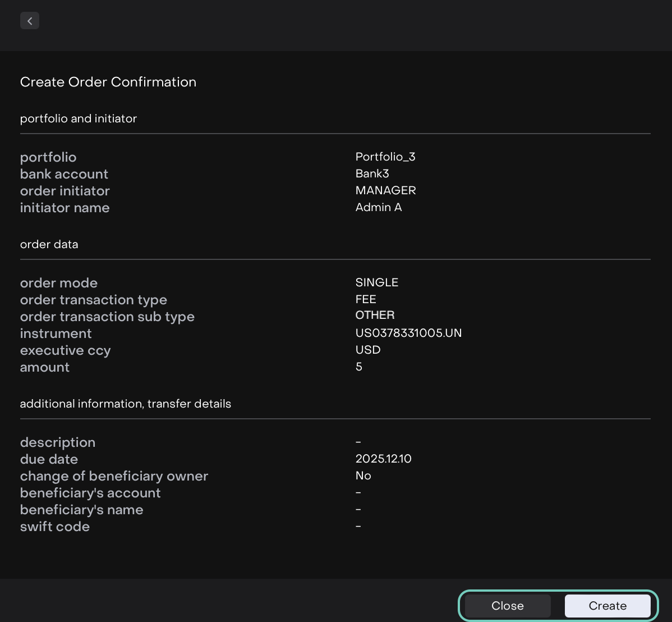Click the FEE transaction type value
The image size is (672, 622).
coord(366,299)
